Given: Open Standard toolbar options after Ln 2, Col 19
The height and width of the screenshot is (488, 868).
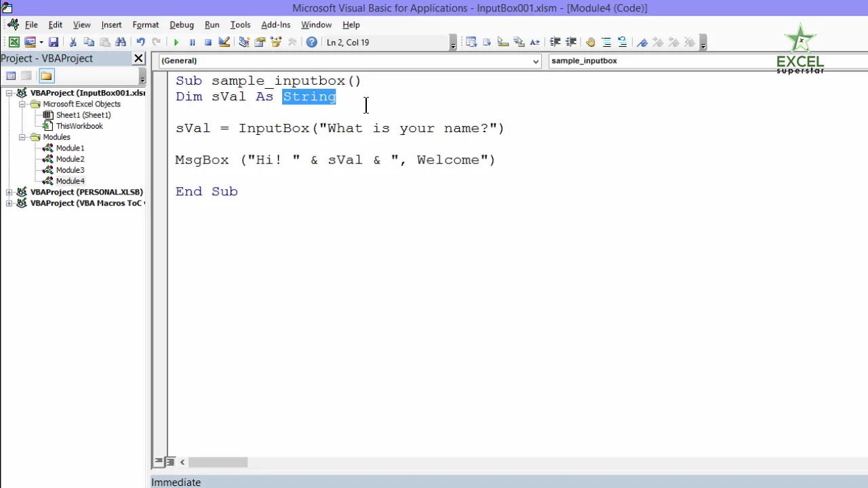Looking at the screenshot, I should pos(453,43).
